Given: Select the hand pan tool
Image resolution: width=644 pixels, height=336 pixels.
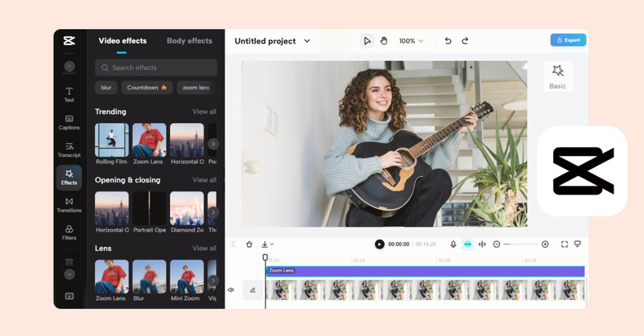Looking at the screenshot, I should point(384,41).
